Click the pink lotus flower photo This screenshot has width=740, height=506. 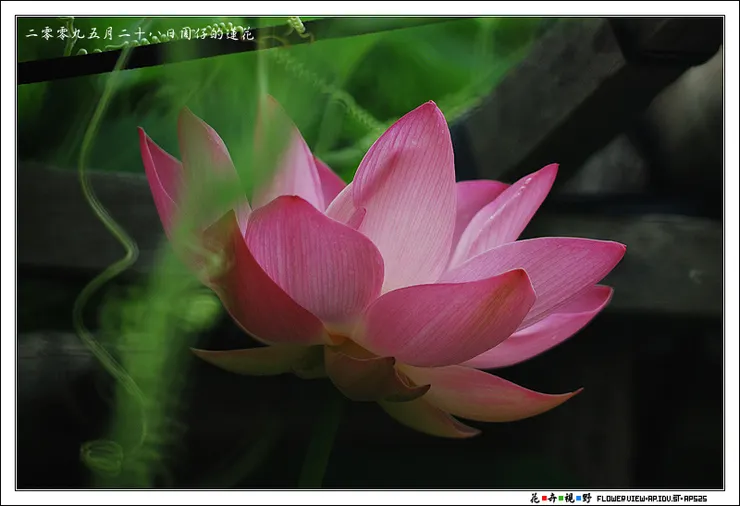point(370,253)
